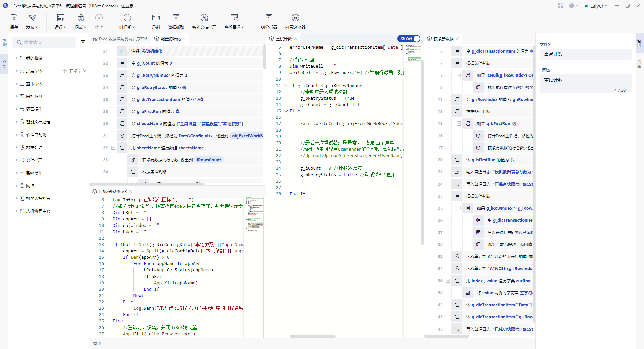The width and height of the screenshot is (644, 349).
Task: Click the command list filter icon beside search
Action: pos(83,42)
